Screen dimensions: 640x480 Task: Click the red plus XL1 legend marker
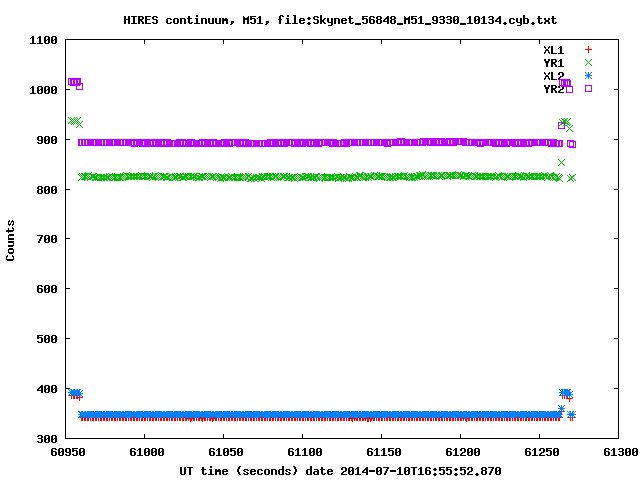588,50
